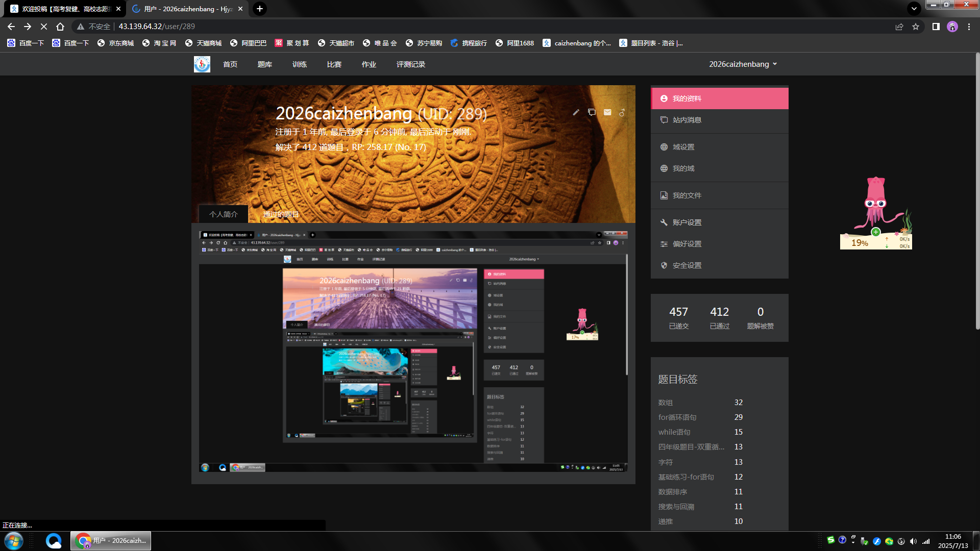Open 偏好设置 in the sidebar
This screenshot has width=980, height=551.
[x=720, y=244]
